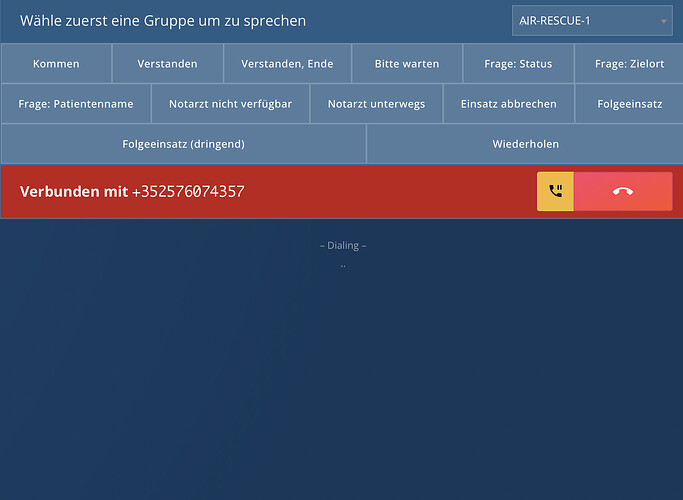Viewport: 683px width, 500px height.
Task: Put the call on hold (yellow button)
Action: click(555, 191)
